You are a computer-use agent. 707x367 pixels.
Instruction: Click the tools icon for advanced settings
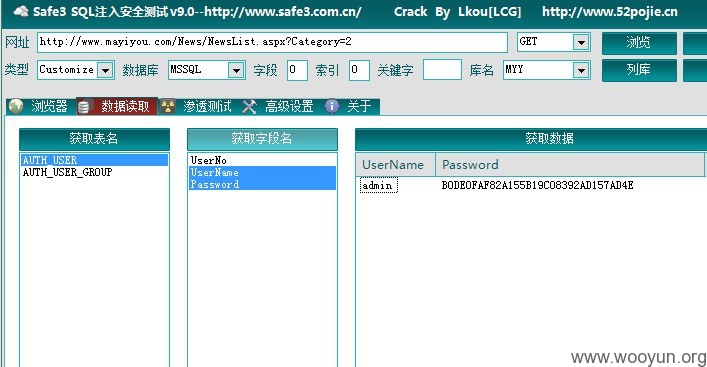[x=249, y=106]
